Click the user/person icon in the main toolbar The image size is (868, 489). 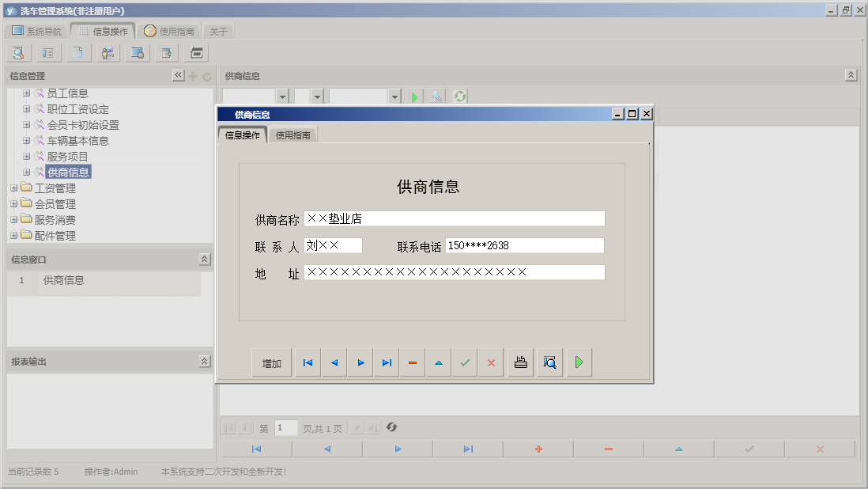click(108, 53)
